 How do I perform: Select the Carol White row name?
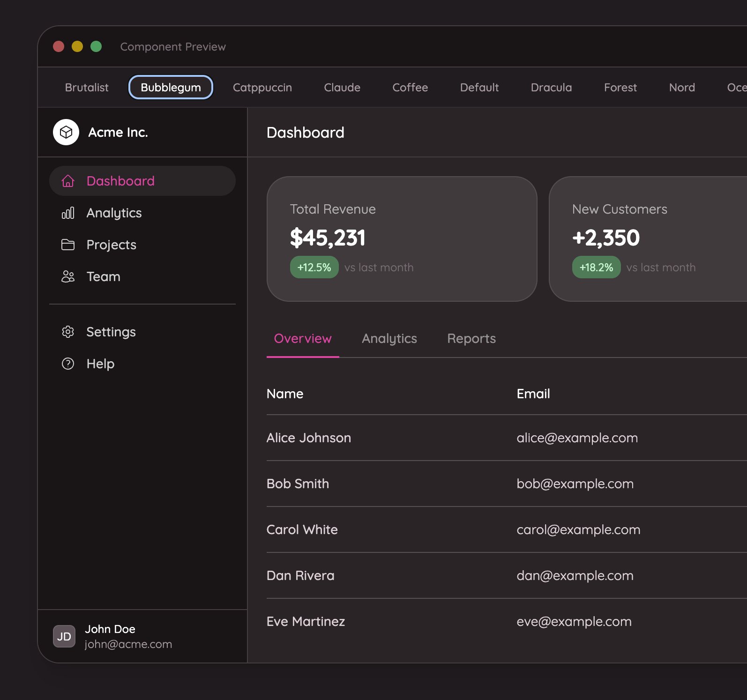point(302,529)
